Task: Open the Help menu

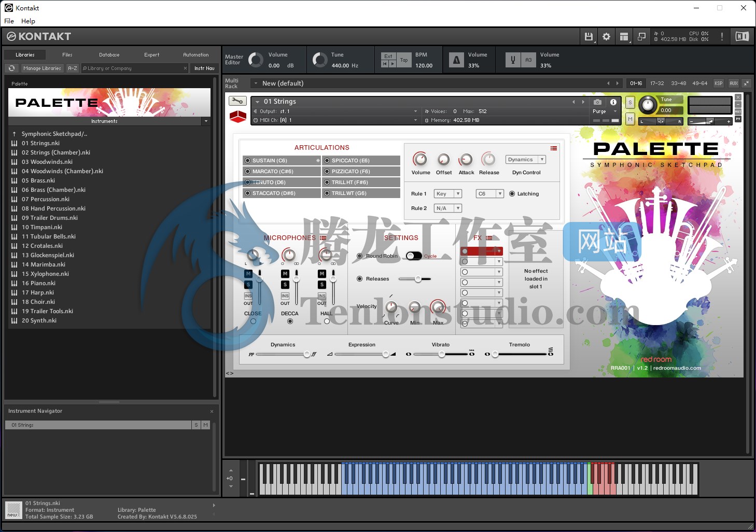Action: click(x=28, y=21)
